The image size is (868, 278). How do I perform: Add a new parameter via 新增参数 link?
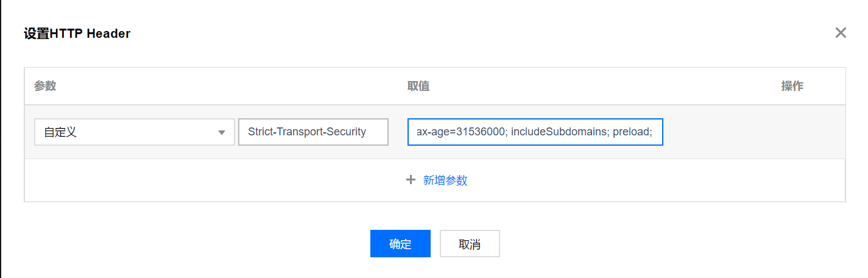click(x=445, y=180)
